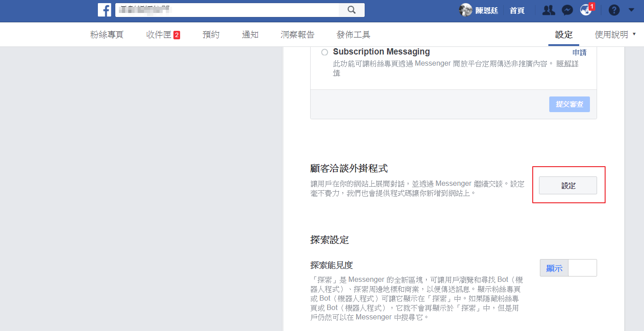The image size is (644, 331).
Task: Select the 設定 tab in page navigation
Action: coord(564,34)
